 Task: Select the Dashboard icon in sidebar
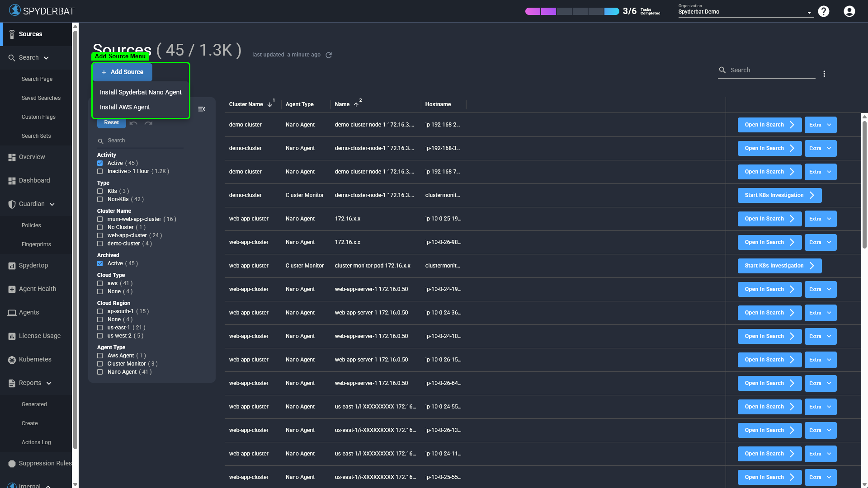point(11,180)
